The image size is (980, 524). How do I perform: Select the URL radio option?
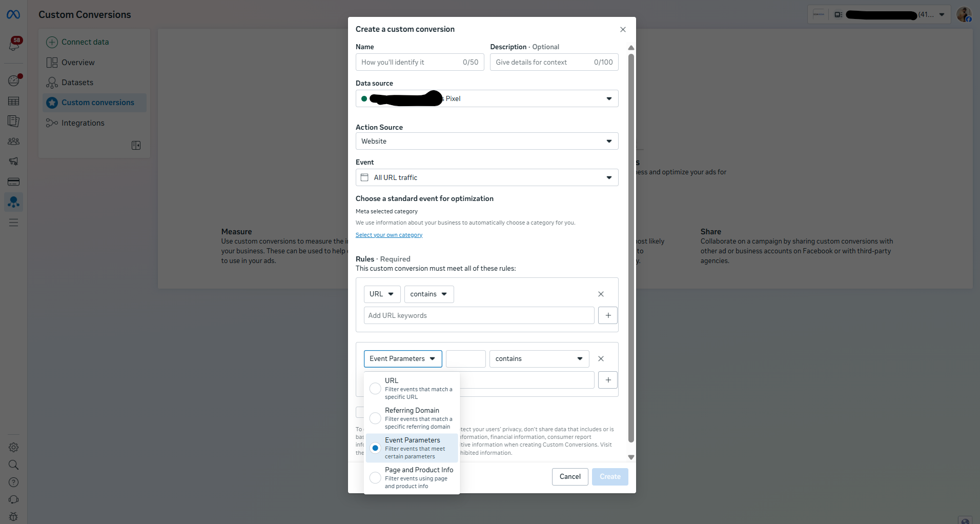375,389
